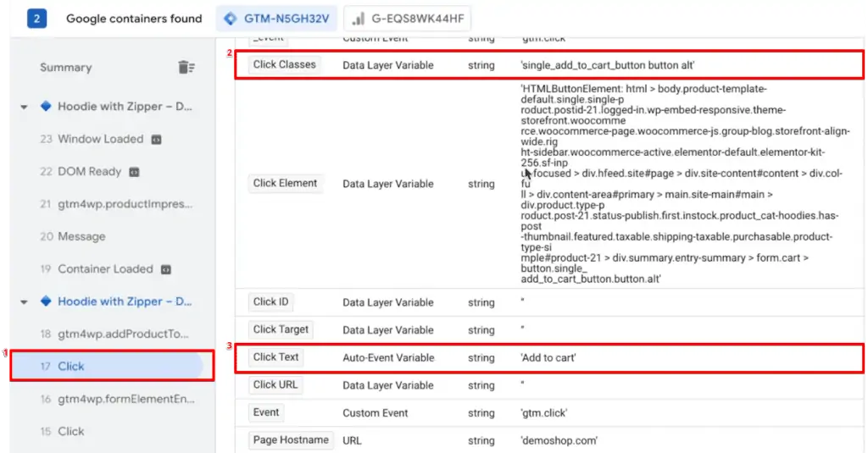Click the Page Hostname variable chip

pos(291,440)
